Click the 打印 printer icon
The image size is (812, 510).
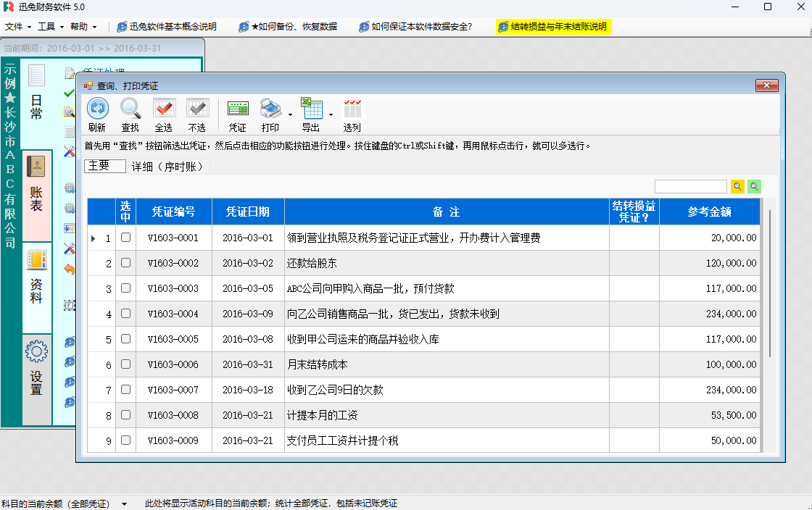pos(270,109)
